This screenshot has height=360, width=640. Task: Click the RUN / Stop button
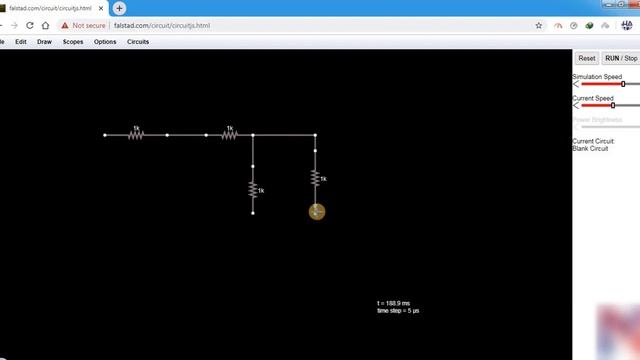(x=621, y=58)
